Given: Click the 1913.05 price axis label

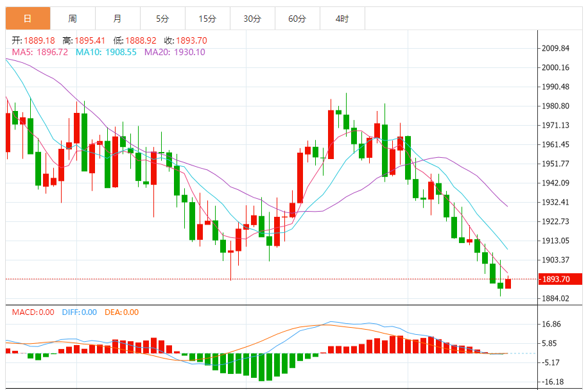Looking at the screenshot, I should coord(555,241).
